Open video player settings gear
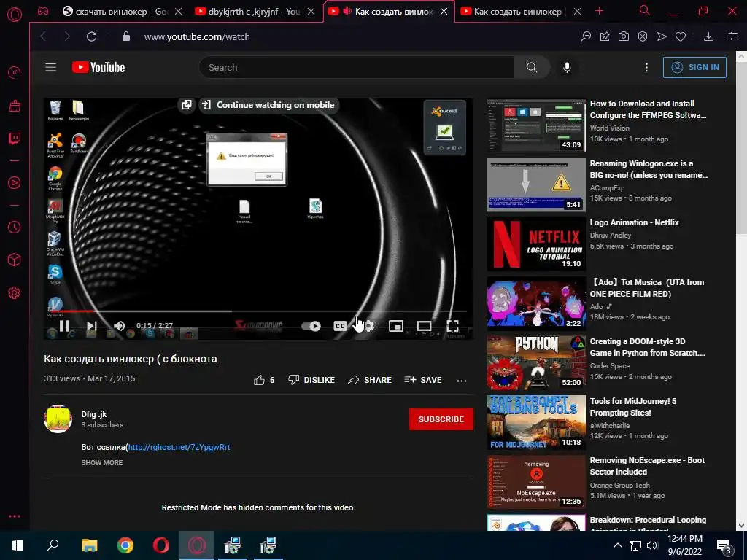 [x=368, y=326]
